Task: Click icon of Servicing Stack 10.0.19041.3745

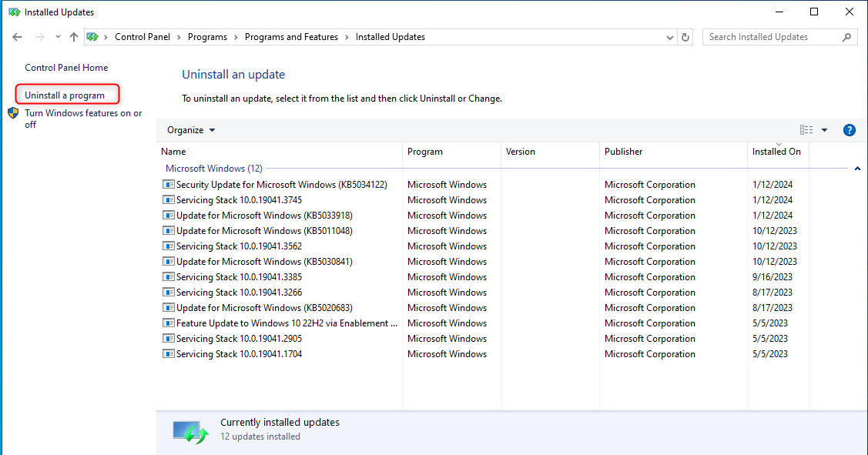Action: 168,200
